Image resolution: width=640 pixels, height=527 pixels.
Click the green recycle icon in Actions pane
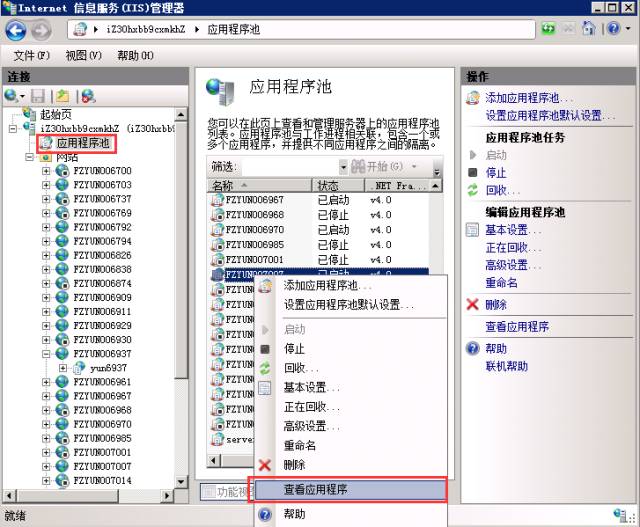473,190
